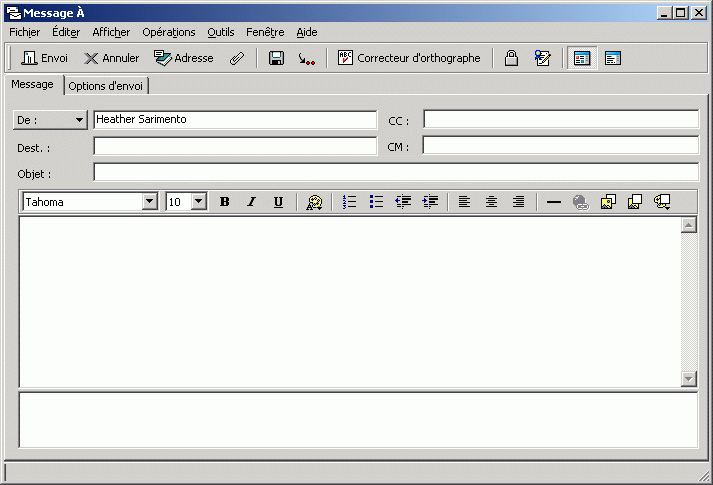Insert a hyperlink with the globe icon

click(581, 202)
